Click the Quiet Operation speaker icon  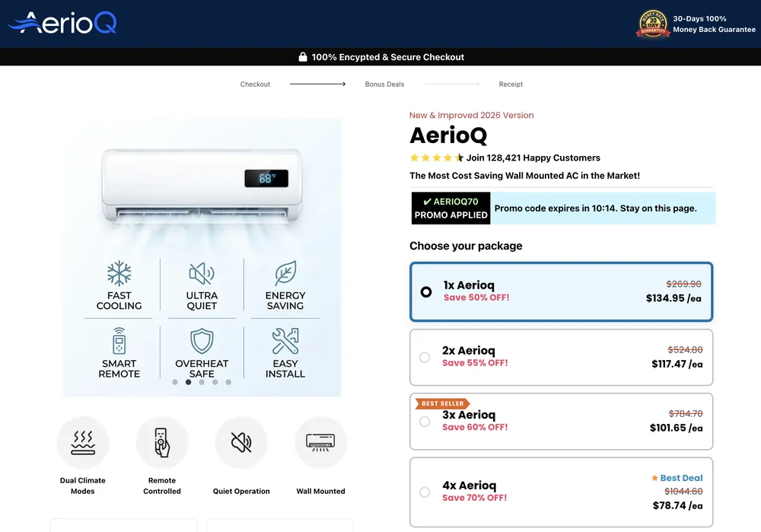[241, 442]
